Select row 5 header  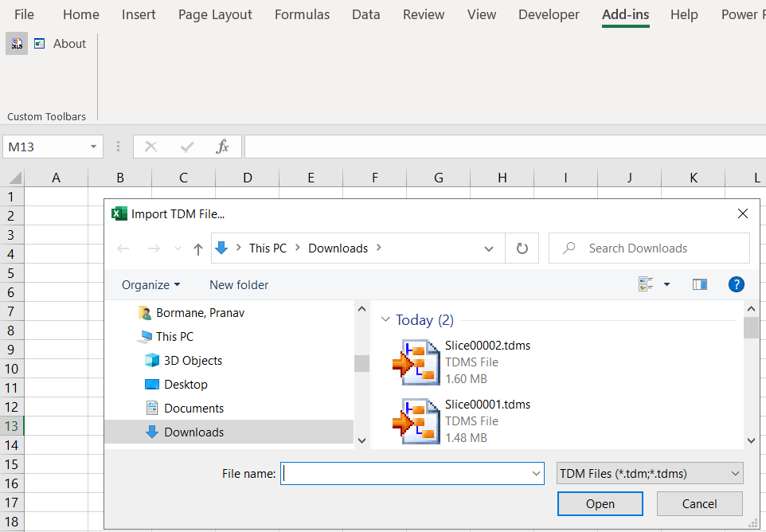coord(11,273)
